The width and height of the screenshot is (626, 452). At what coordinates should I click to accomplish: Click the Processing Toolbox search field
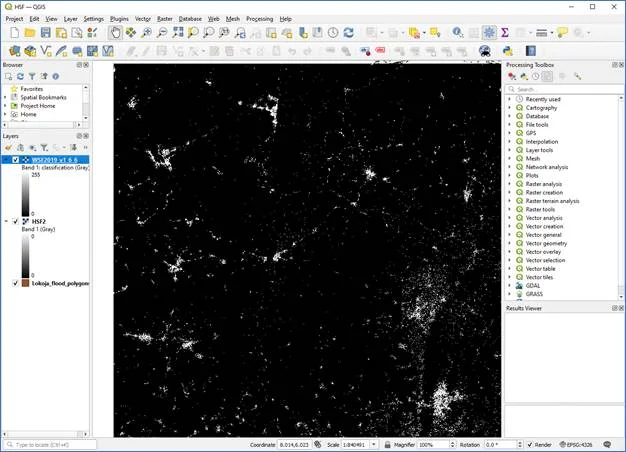click(x=560, y=89)
